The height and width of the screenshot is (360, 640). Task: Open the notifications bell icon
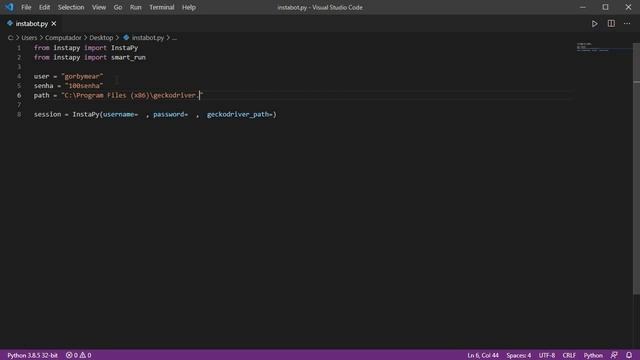click(x=629, y=355)
